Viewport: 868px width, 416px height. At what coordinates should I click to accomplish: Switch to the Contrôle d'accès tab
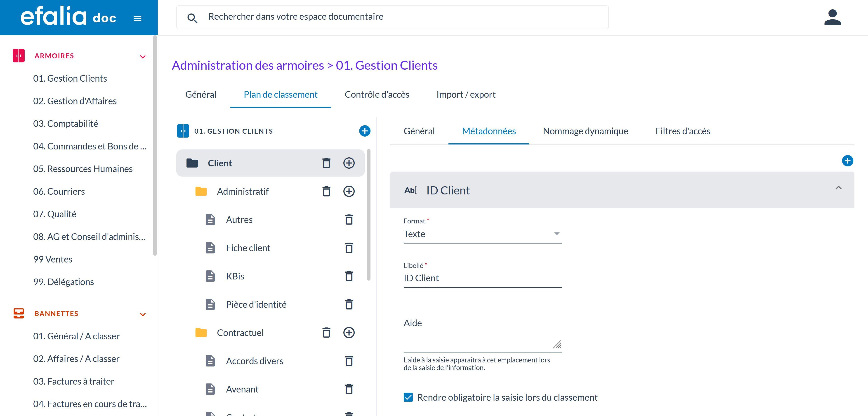(x=377, y=95)
